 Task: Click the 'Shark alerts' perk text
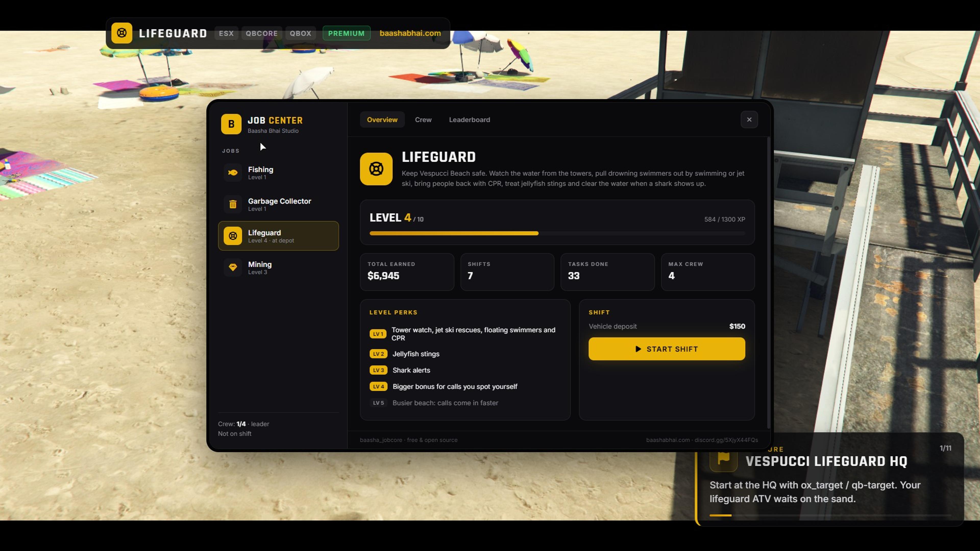(411, 370)
